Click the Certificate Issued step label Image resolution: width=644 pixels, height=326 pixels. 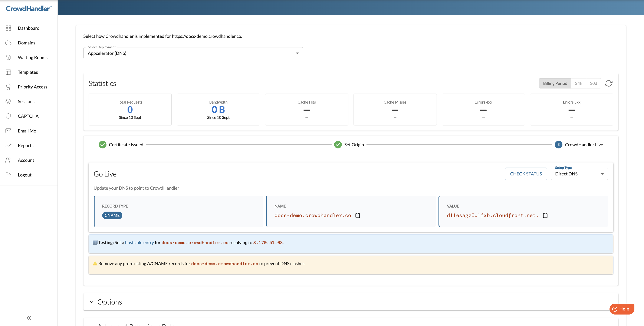[126, 145]
